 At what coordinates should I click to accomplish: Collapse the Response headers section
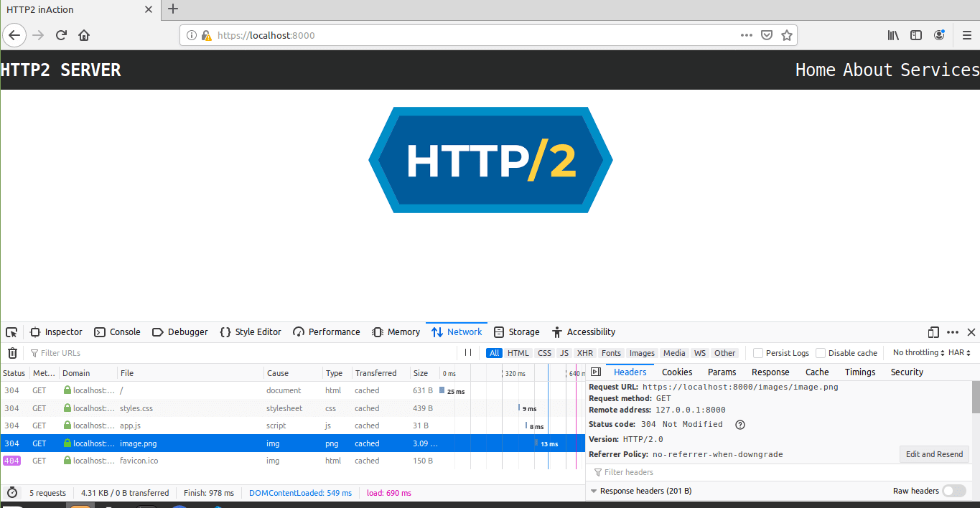594,491
